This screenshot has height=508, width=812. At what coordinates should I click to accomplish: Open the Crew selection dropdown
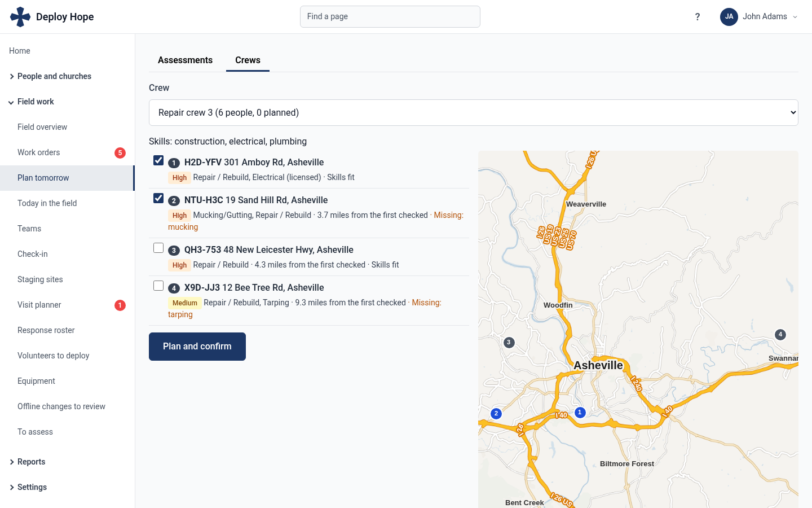474,113
